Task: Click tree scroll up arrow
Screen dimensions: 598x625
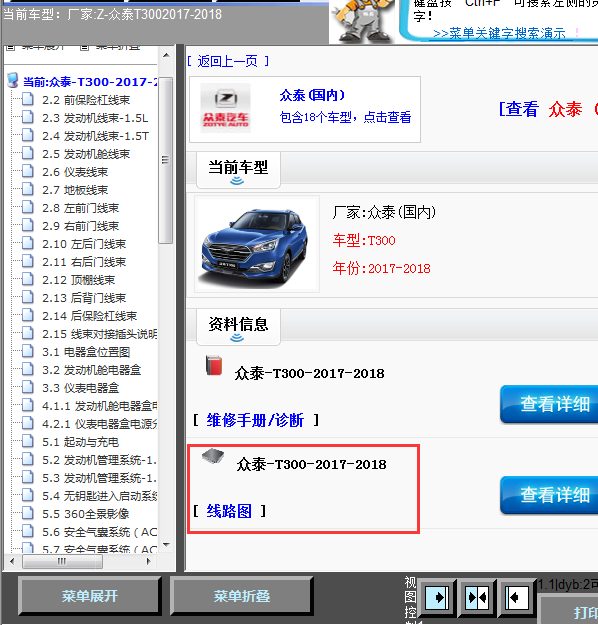Action: 166,55
